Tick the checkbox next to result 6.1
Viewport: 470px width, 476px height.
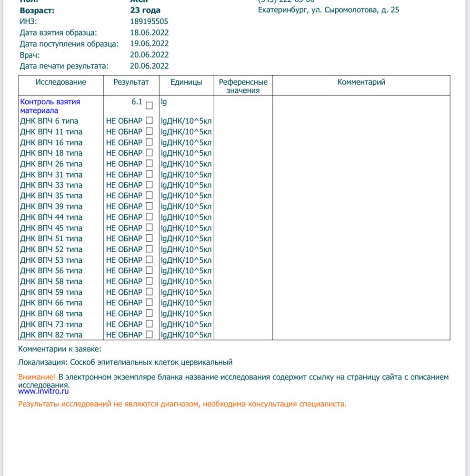click(149, 106)
